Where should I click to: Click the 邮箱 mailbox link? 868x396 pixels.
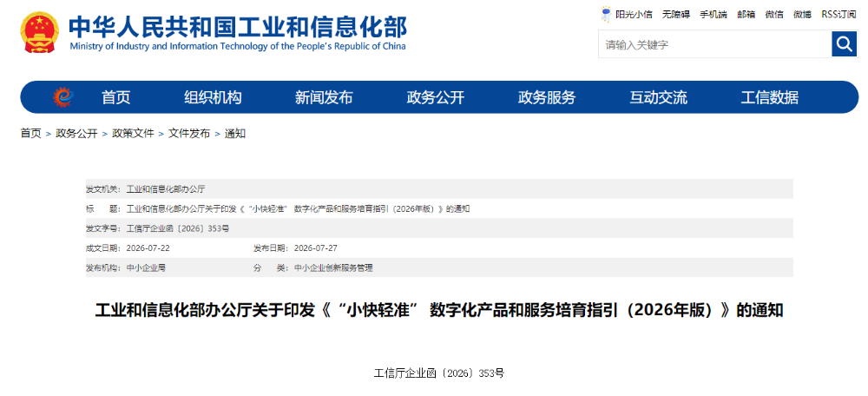click(x=746, y=15)
